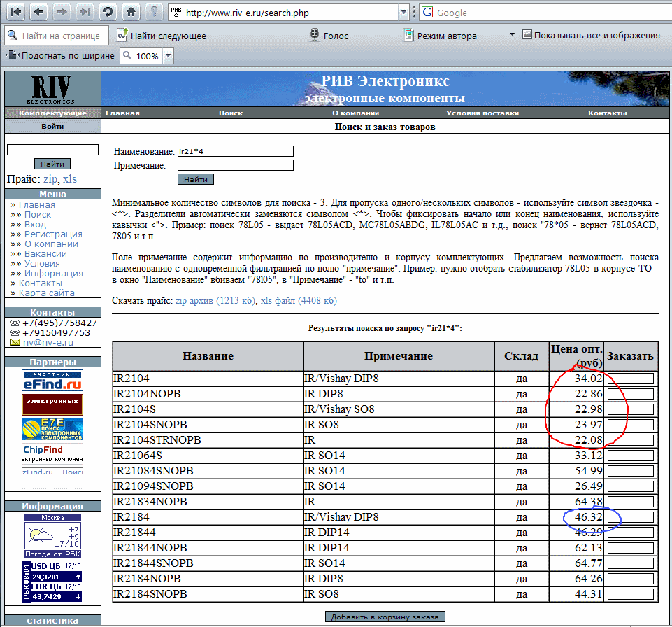
Task: Open the Комплектующие navigation tab
Action: tap(52, 113)
